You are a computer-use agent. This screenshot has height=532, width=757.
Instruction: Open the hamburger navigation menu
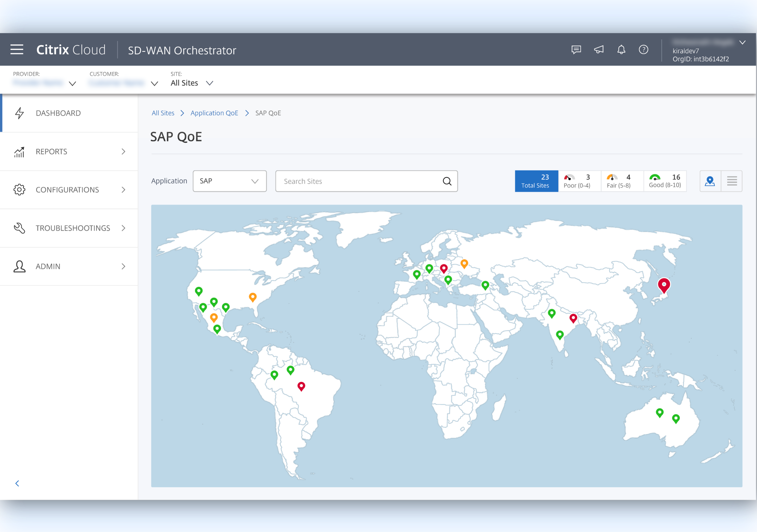pyautogui.click(x=17, y=50)
